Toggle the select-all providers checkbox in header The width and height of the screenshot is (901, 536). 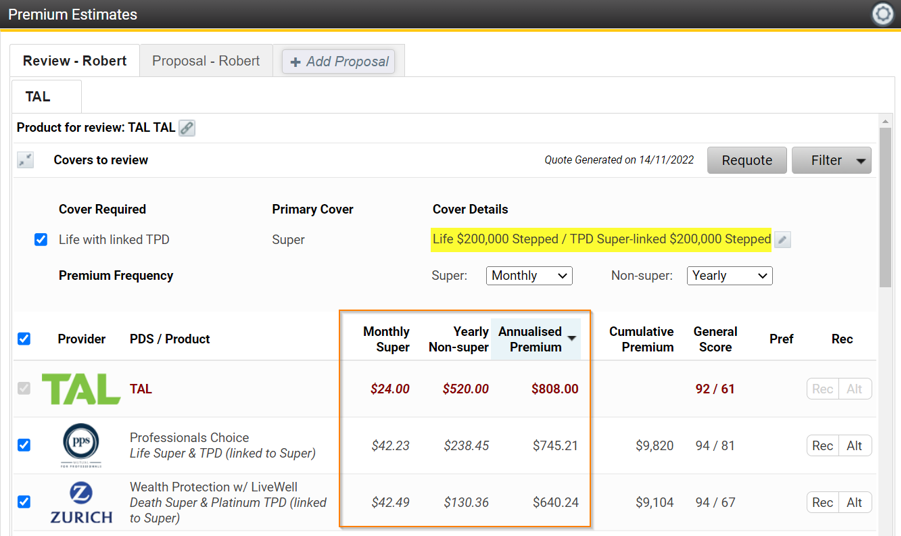24,339
